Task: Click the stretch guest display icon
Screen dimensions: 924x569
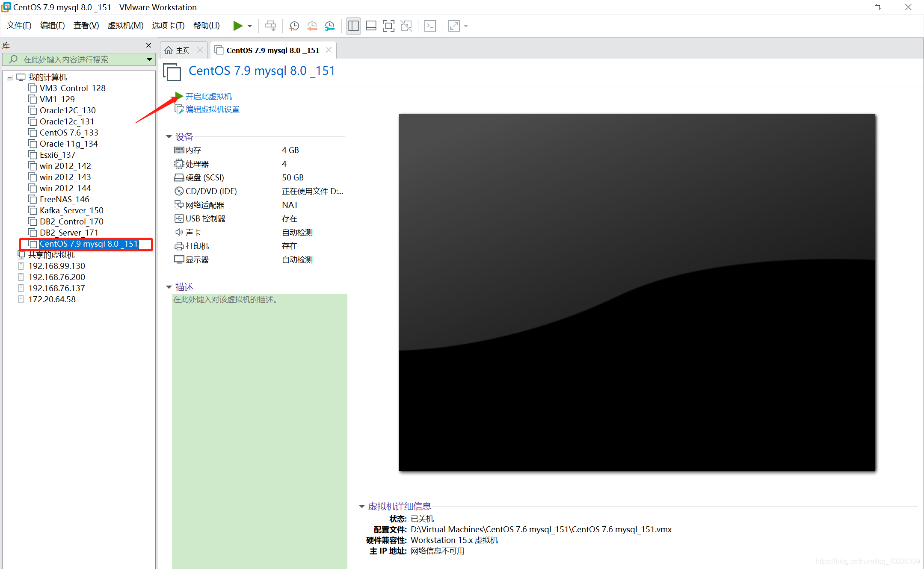Action: coord(454,26)
